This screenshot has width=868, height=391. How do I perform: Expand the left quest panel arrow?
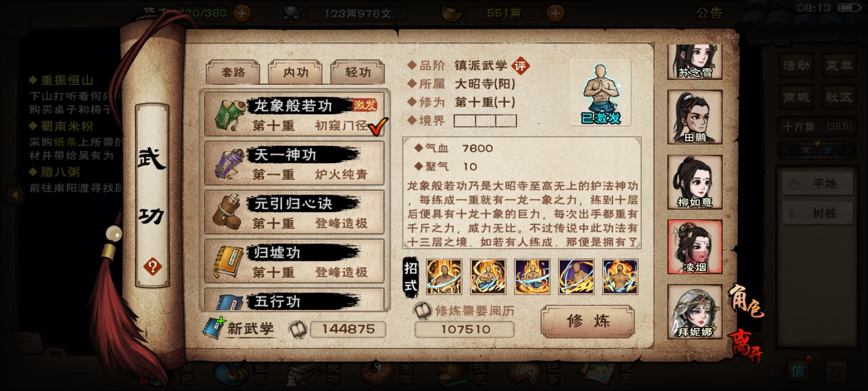(15, 194)
